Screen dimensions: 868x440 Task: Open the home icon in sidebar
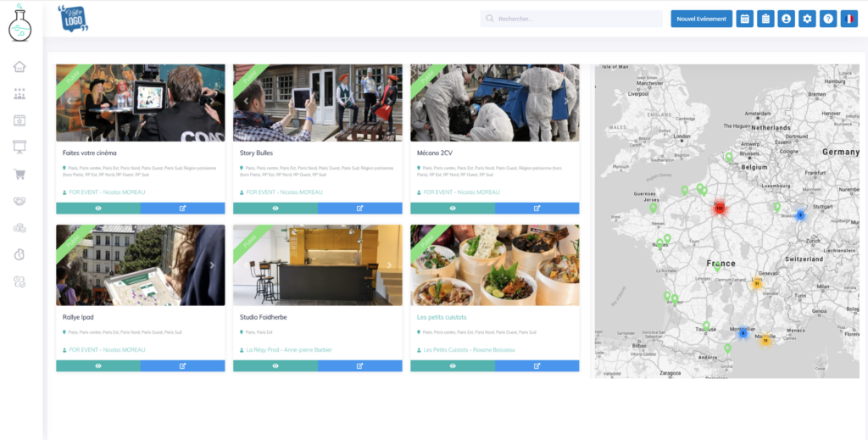click(19, 67)
